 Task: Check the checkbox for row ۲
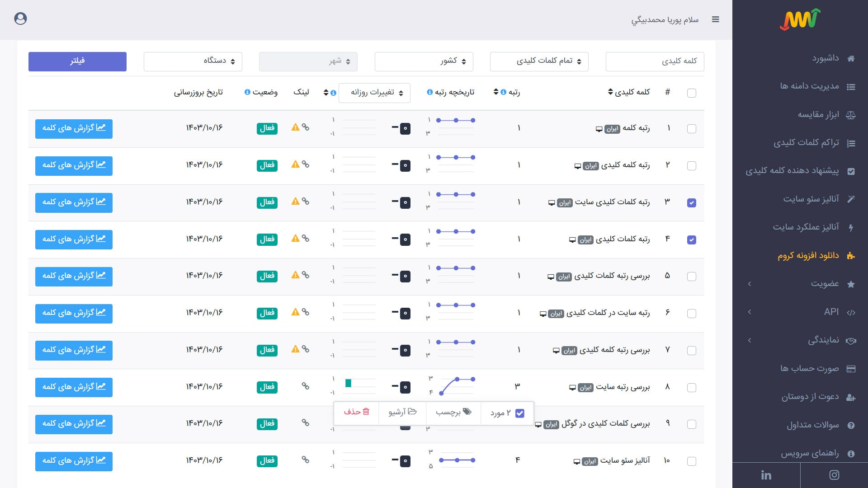[691, 166]
